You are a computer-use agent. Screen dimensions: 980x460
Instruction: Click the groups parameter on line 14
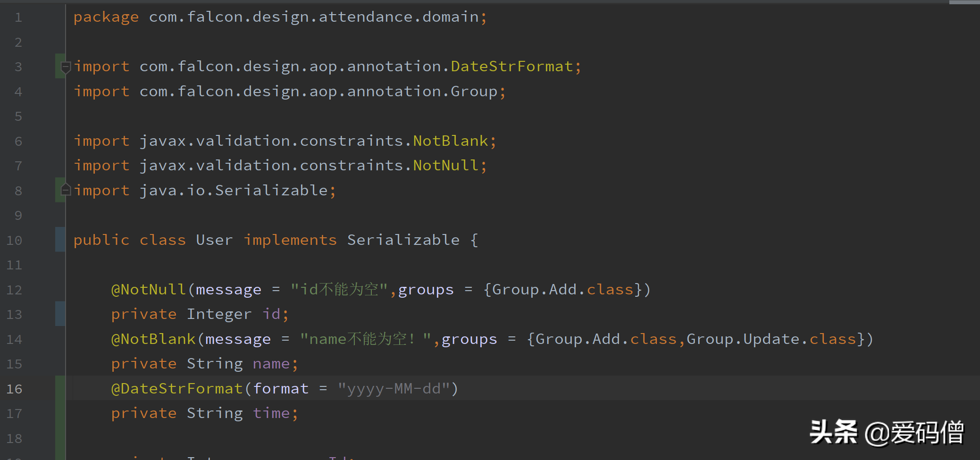click(x=469, y=339)
